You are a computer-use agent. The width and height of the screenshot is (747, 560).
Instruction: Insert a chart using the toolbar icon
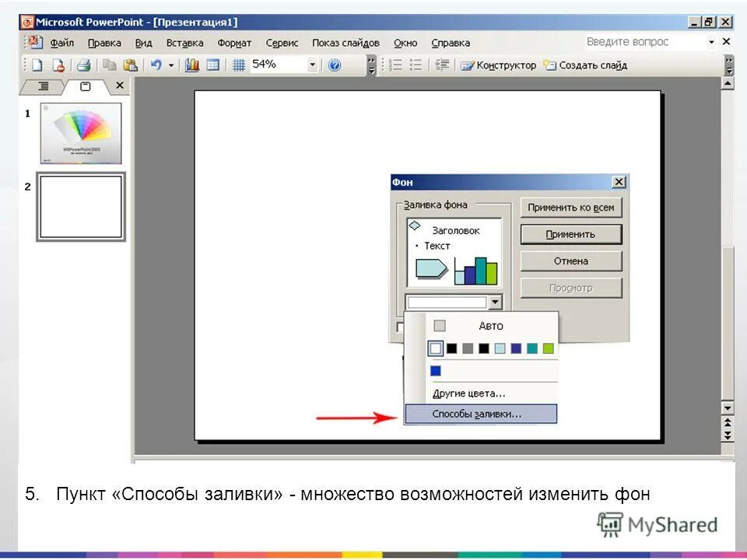click(193, 65)
